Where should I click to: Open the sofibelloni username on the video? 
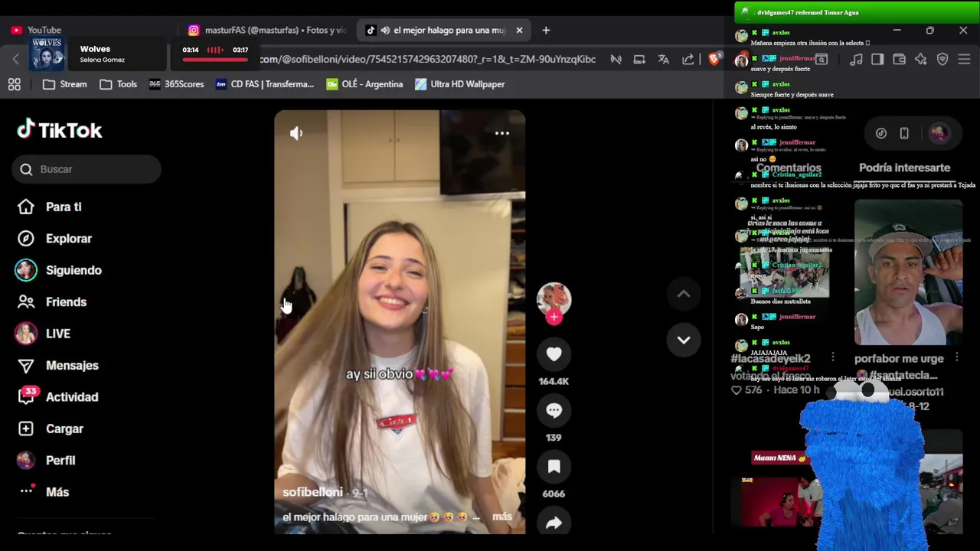pos(312,492)
